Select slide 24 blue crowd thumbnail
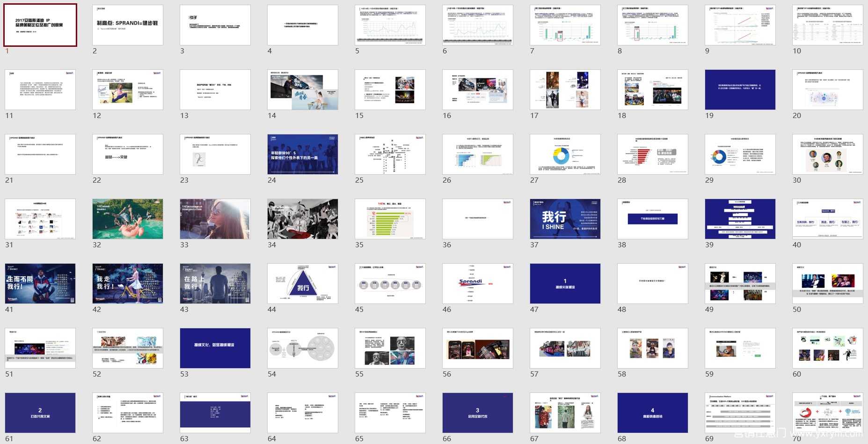868x444 pixels. click(303, 154)
